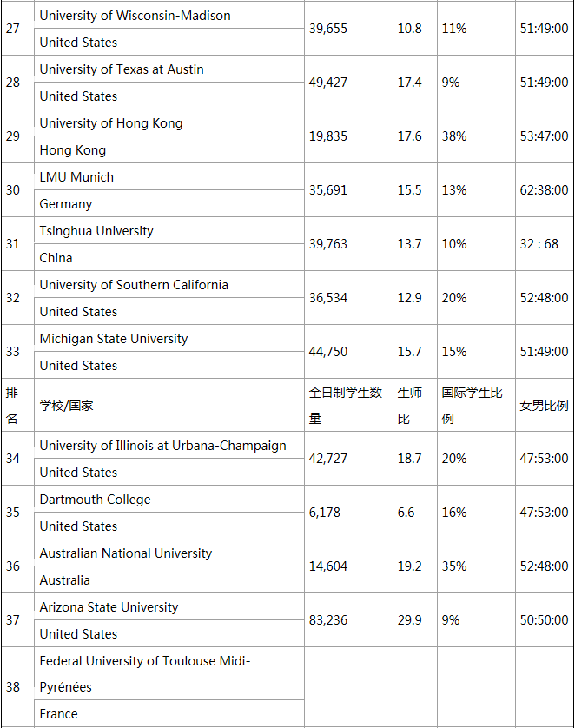Click University of Wisconsin-Madison name cell

click(x=135, y=16)
